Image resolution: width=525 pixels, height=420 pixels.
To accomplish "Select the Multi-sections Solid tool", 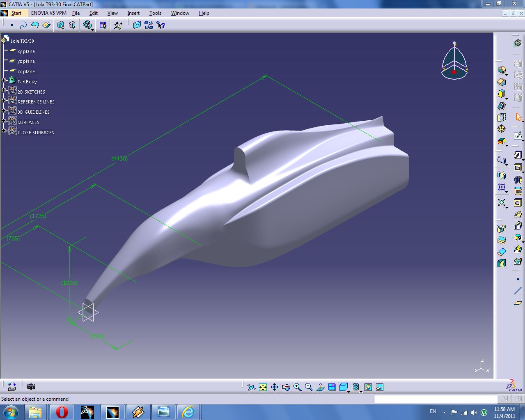I will pyautogui.click(x=518, y=250).
